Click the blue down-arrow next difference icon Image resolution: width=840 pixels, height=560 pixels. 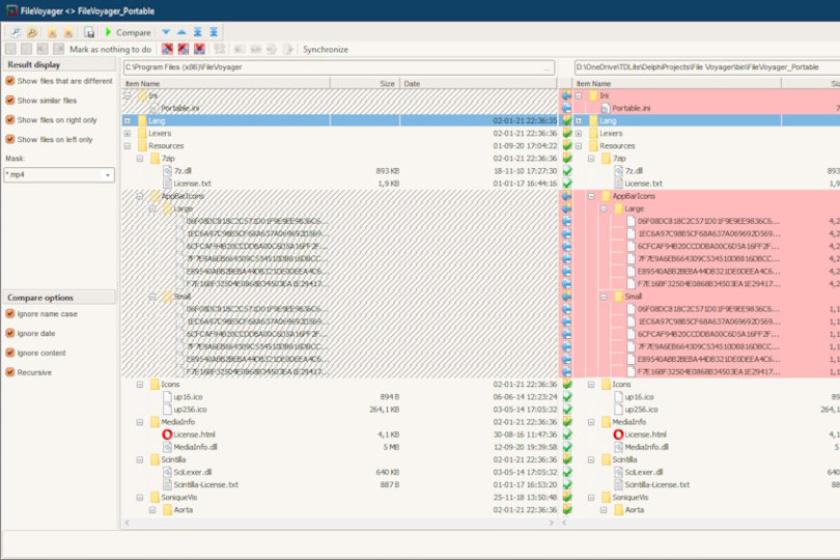tap(166, 33)
